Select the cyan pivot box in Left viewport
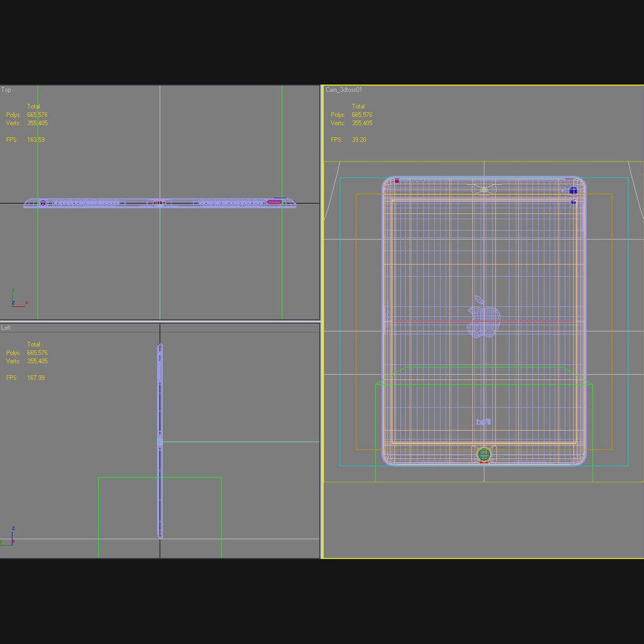The width and height of the screenshot is (644, 644). 160,442
